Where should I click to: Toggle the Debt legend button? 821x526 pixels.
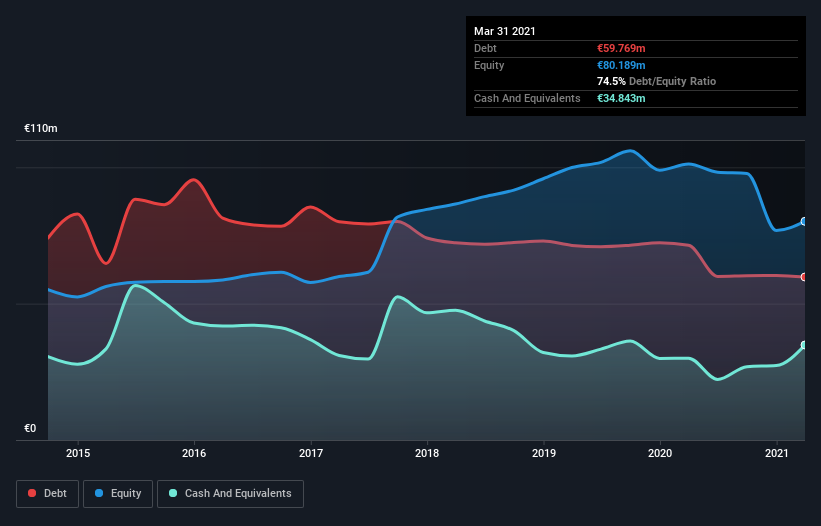click(48, 494)
